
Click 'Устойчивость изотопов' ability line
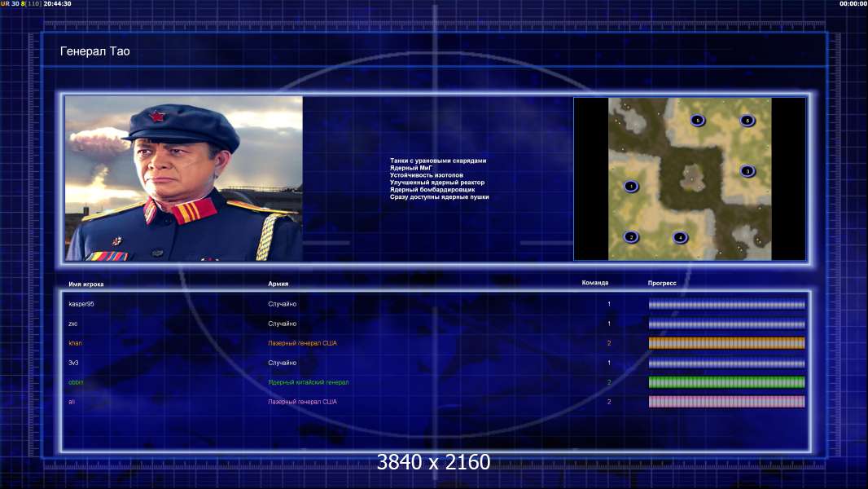click(x=426, y=175)
